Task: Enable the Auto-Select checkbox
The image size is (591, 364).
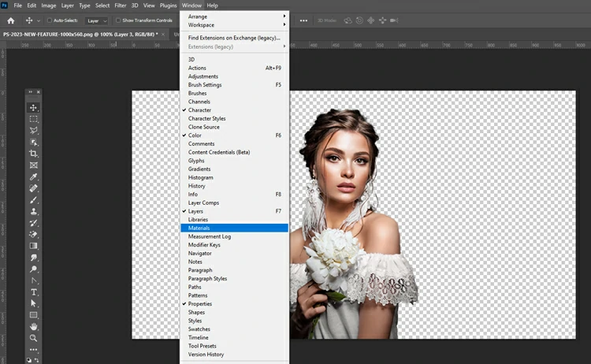Action: tap(50, 20)
